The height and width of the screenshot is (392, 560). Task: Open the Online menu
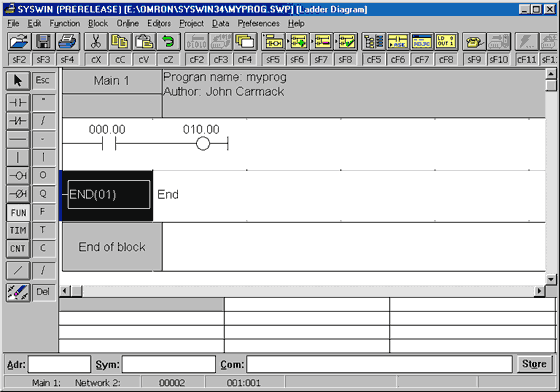[128, 24]
